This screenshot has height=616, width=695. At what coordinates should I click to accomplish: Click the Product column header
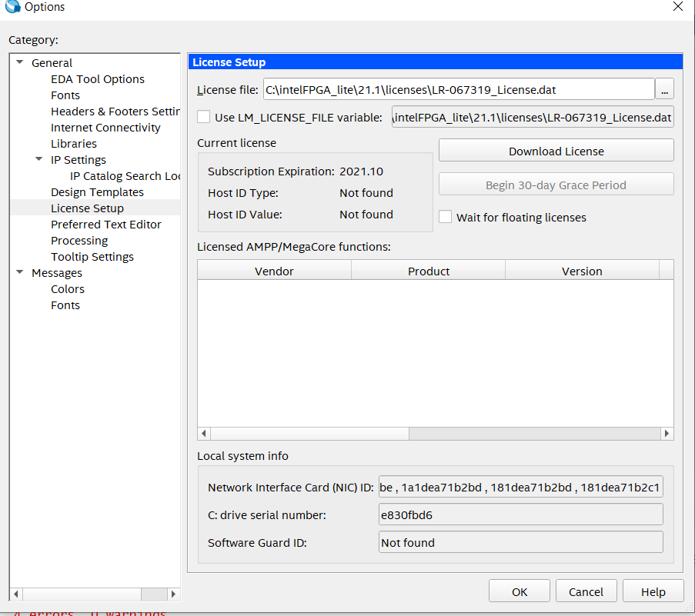click(429, 271)
